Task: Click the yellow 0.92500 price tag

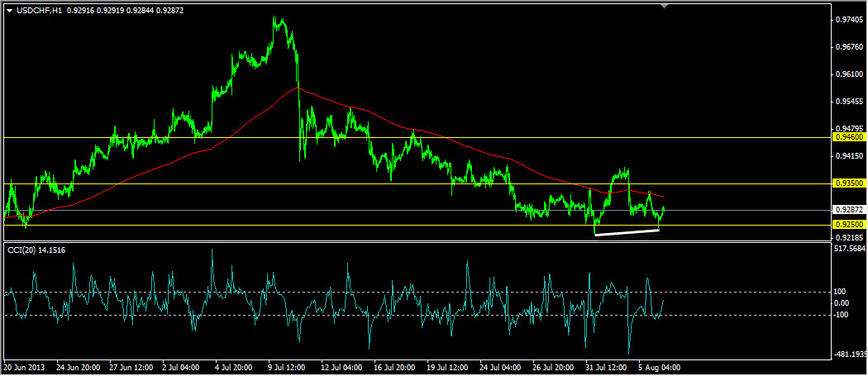Action: tap(847, 225)
